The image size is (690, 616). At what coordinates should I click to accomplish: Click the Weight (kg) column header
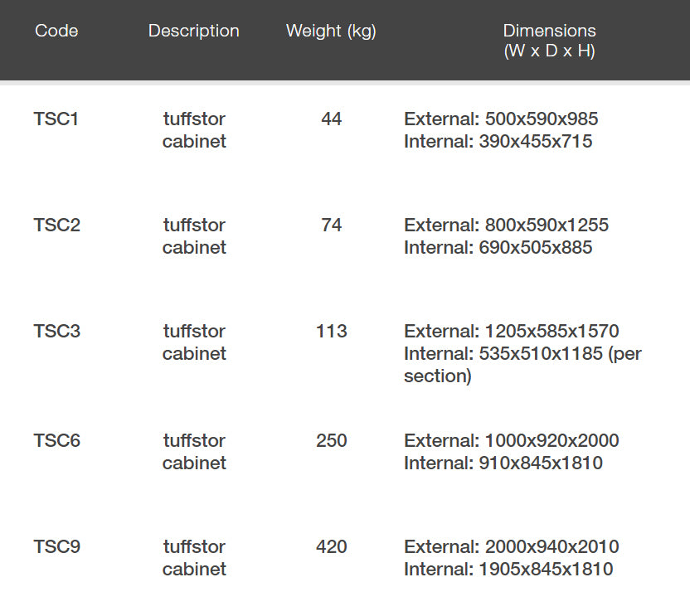click(331, 32)
